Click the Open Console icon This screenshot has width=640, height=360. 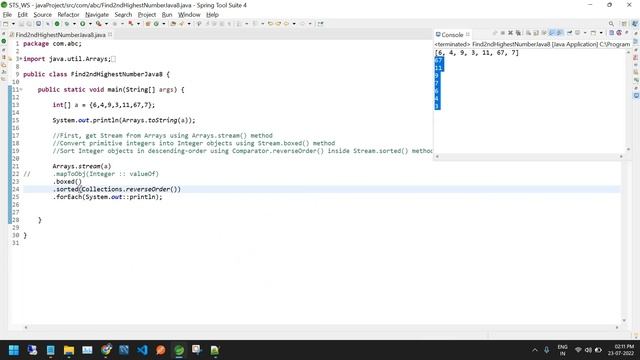pos(593,33)
